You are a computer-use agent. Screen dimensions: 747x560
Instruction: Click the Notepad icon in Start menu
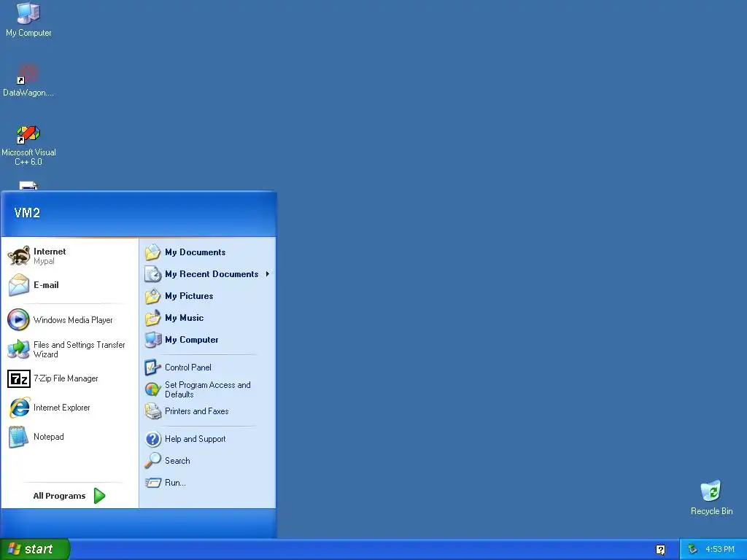coord(19,437)
